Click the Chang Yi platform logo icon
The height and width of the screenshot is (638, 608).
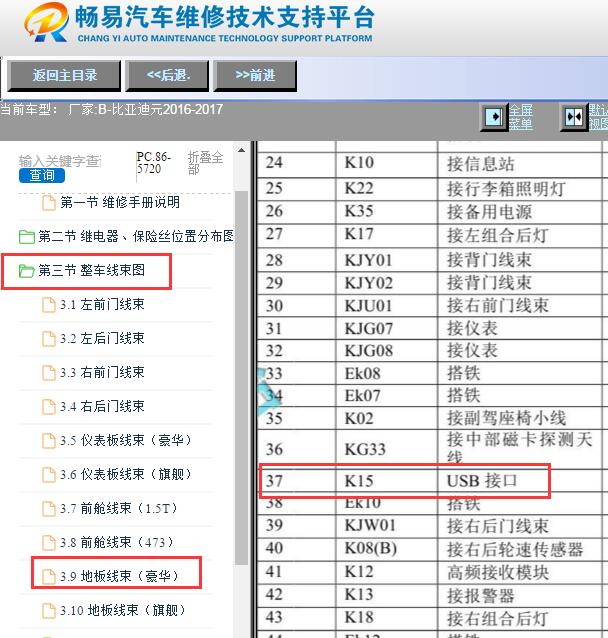tap(46, 22)
